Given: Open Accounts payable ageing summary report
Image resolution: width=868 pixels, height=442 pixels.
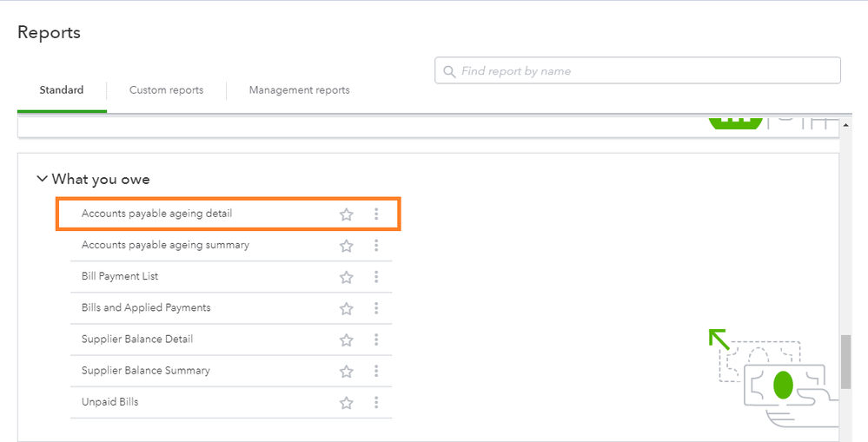Looking at the screenshot, I should [x=165, y=245].
